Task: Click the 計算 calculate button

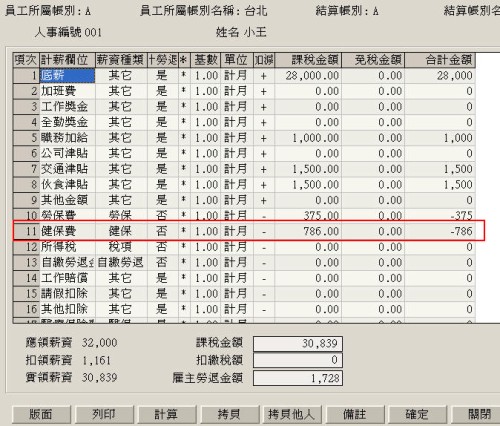Action: 167,415
